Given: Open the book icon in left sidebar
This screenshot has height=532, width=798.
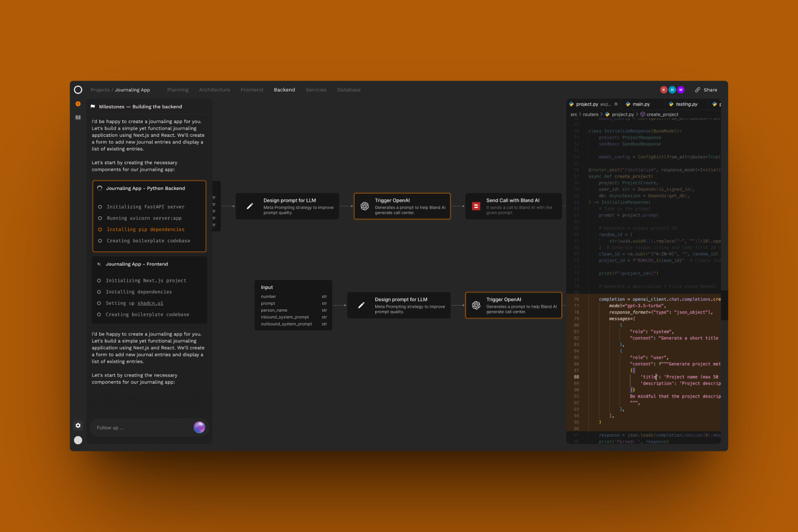Looking at the screenshot, I should (x=78, y=118).
